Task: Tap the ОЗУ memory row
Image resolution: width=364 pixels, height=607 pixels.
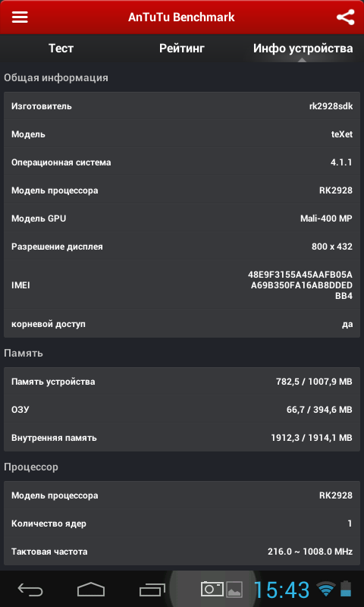Action: (182, 410)
